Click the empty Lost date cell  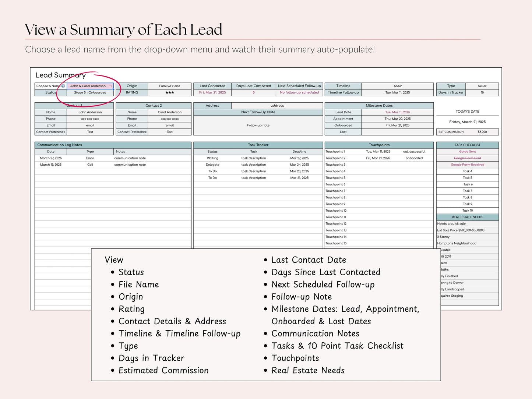398,132
